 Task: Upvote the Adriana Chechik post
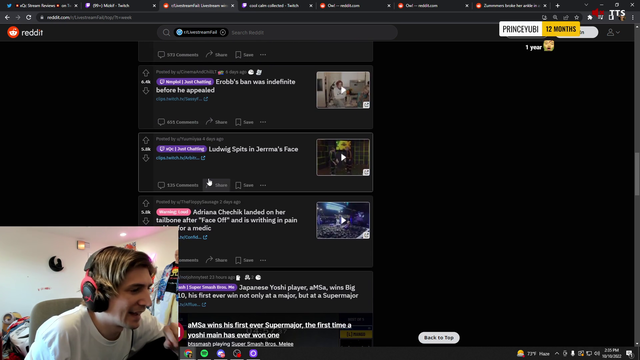tap(146, 203)
